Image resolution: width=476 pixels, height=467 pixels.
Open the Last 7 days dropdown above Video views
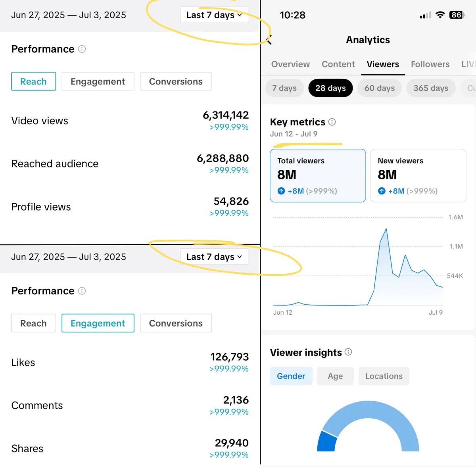[x=215, y=15]
